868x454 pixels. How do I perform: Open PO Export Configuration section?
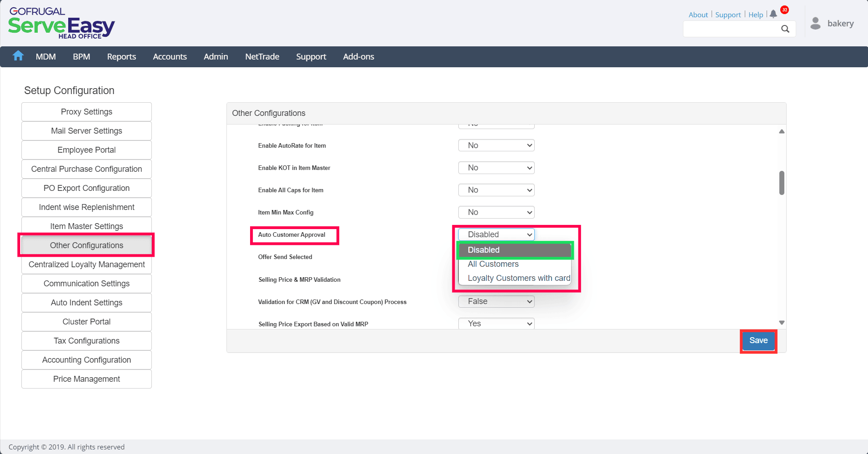point(86,188)
